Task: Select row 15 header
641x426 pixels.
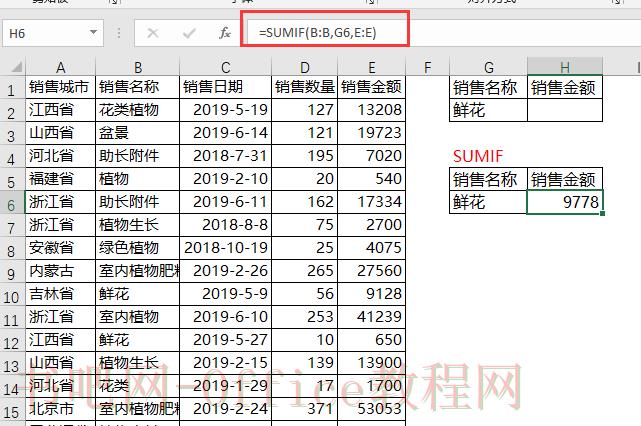Action: (12, 410)
